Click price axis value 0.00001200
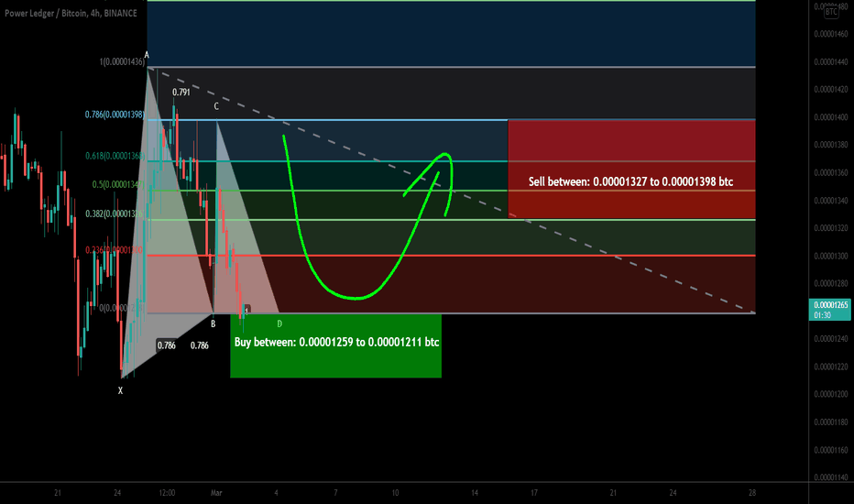This screenshot has width=854, height=504. 830,394
